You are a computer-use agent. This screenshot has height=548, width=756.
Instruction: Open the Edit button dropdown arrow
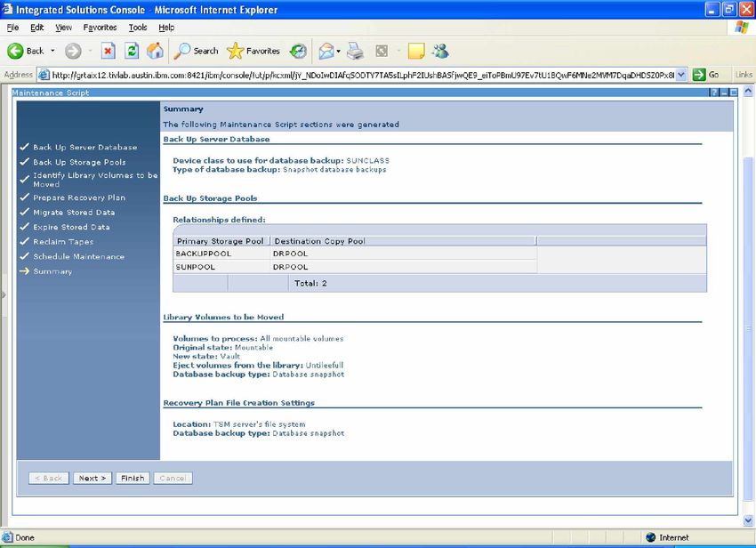click(398, 51)
